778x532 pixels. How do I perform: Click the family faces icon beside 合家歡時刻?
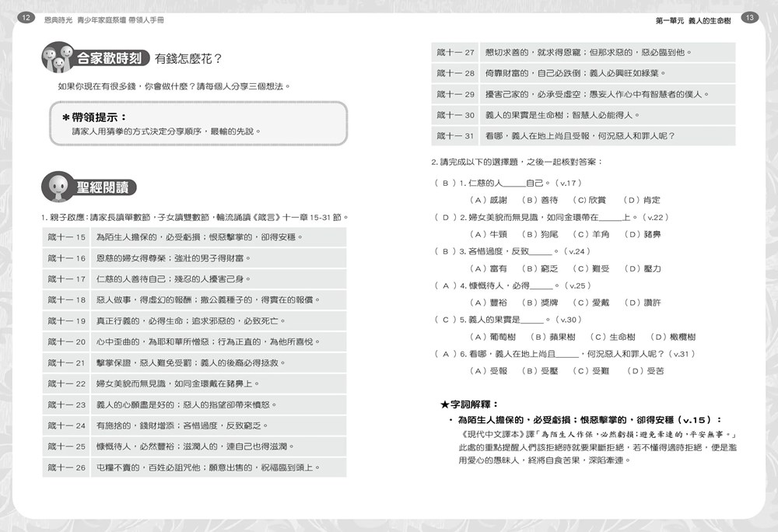tap(58, 59)
